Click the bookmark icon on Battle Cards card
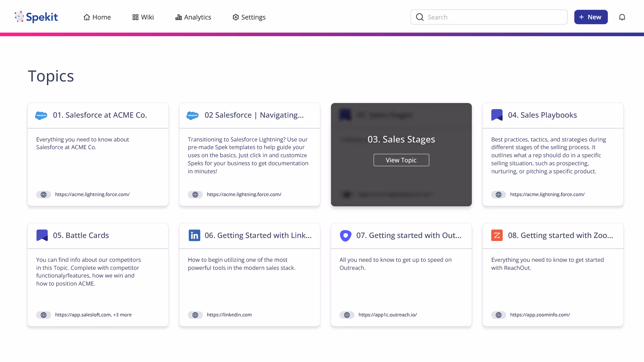This screenshot has width=644, height=362. click(42, 235)
